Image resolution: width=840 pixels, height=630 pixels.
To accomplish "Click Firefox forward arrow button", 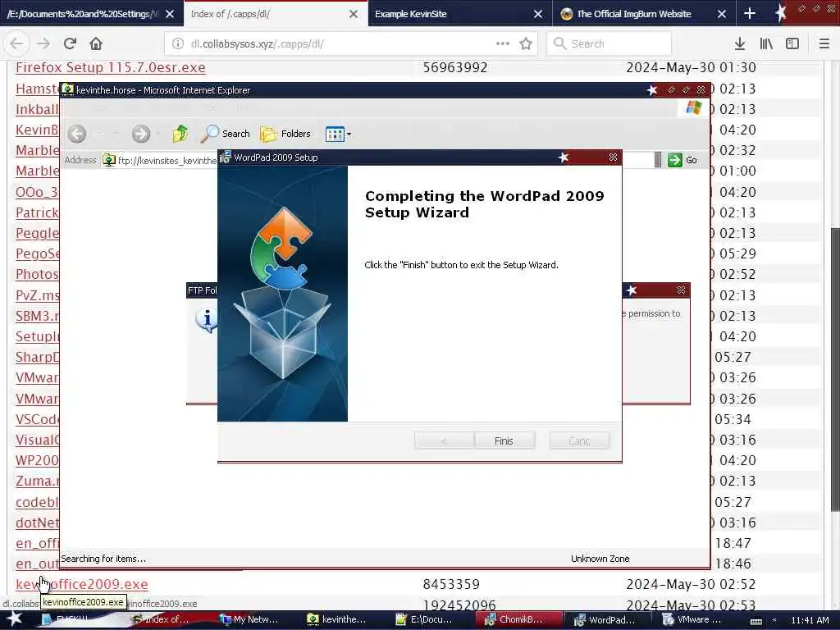I will [43, 43].
